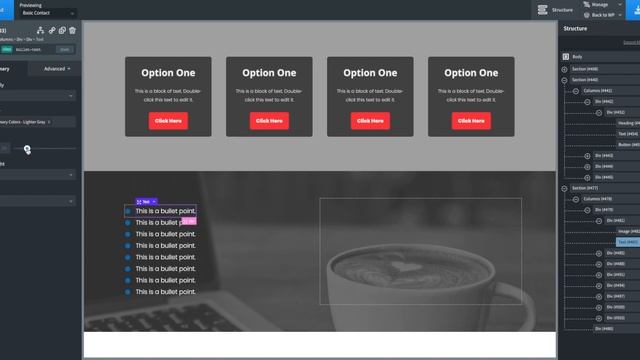The image size is (640, 360).
Task: Expand Div (#488) in Structure tree
Action: (x=599, y=264)
